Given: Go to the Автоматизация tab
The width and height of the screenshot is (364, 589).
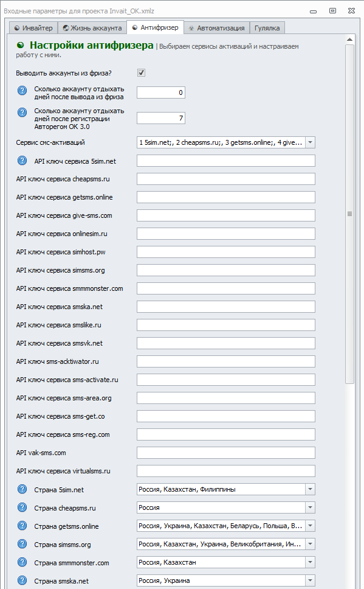Looking at the screenshot, I should pyautogui.click(x=216, y=28).
